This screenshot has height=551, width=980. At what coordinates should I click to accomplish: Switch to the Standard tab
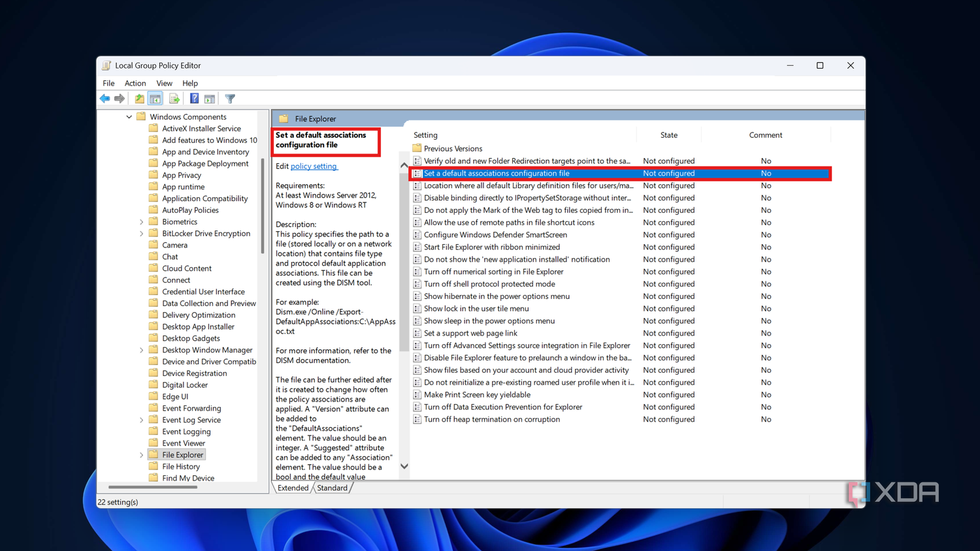pos(333,488)
